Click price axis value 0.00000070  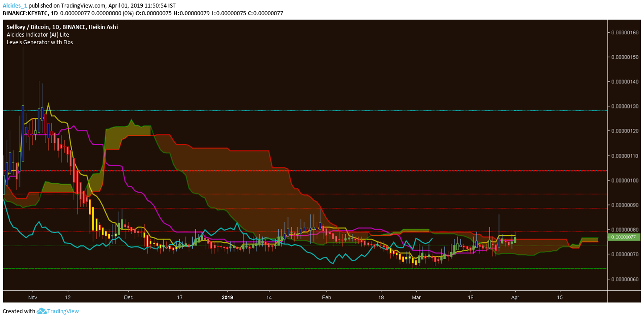coord(624,254)
